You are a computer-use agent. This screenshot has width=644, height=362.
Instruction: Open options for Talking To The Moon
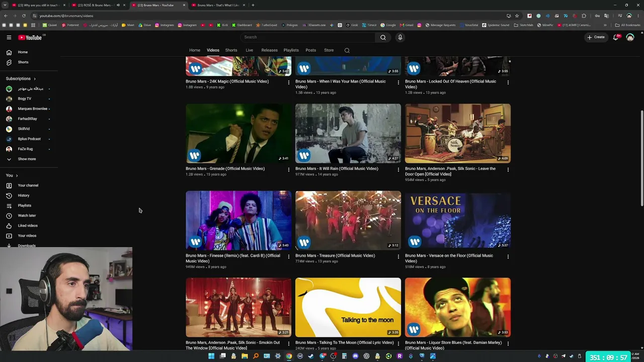point(398,344)
